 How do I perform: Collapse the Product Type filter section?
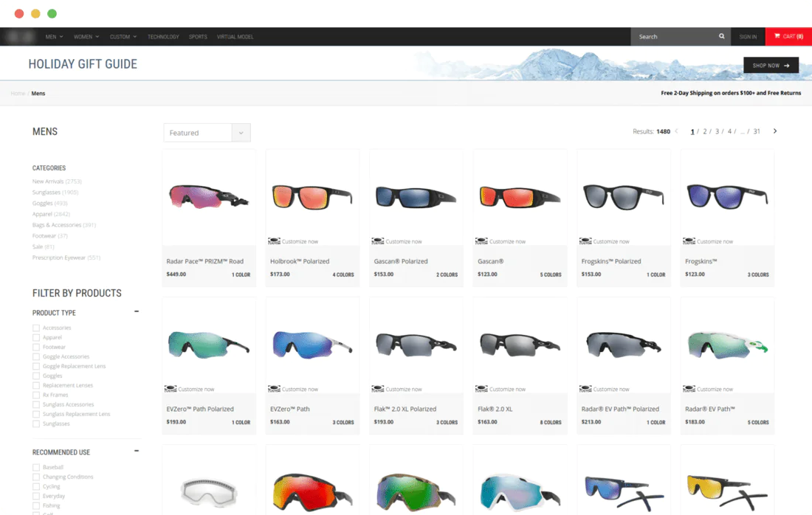tap(137, 311)
